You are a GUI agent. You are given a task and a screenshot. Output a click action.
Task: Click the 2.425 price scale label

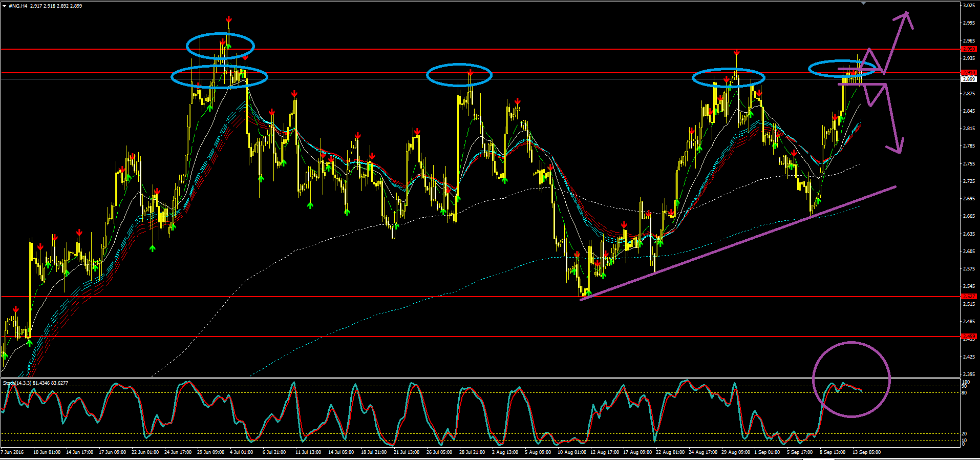(969, 357)
